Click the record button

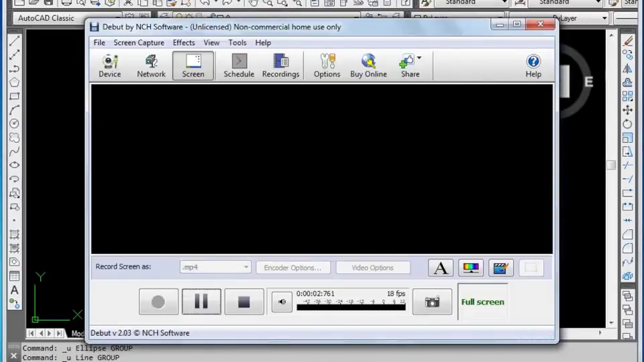pos(158,302)
